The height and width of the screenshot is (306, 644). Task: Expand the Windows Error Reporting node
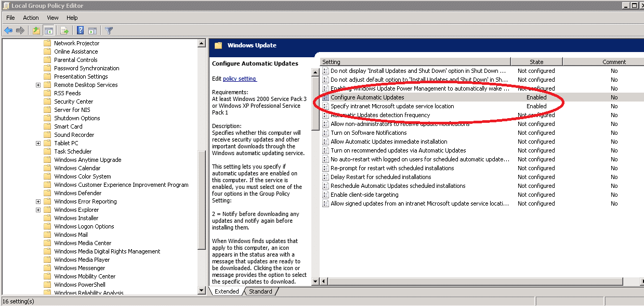coord(38,201)
